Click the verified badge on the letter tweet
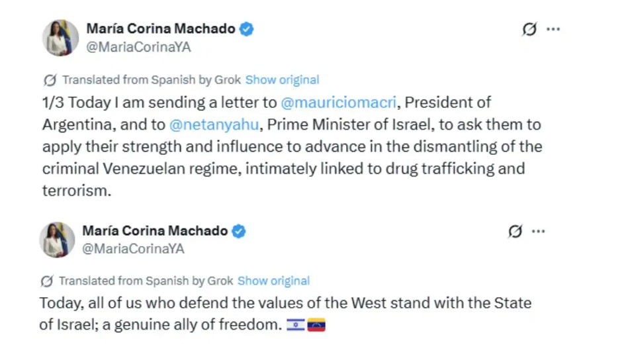 click(x=247, y=28)
